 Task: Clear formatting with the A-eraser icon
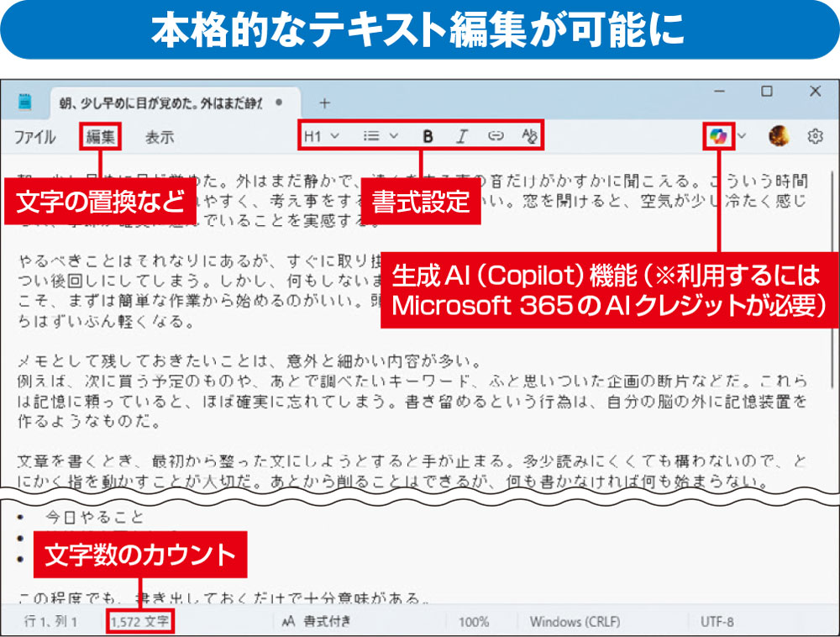pos(528,136)
